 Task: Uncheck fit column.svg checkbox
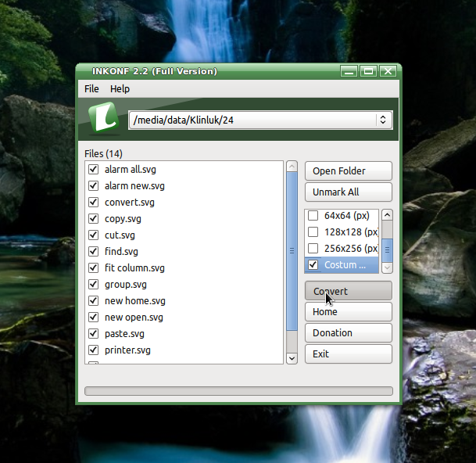[x=94, y=267]
